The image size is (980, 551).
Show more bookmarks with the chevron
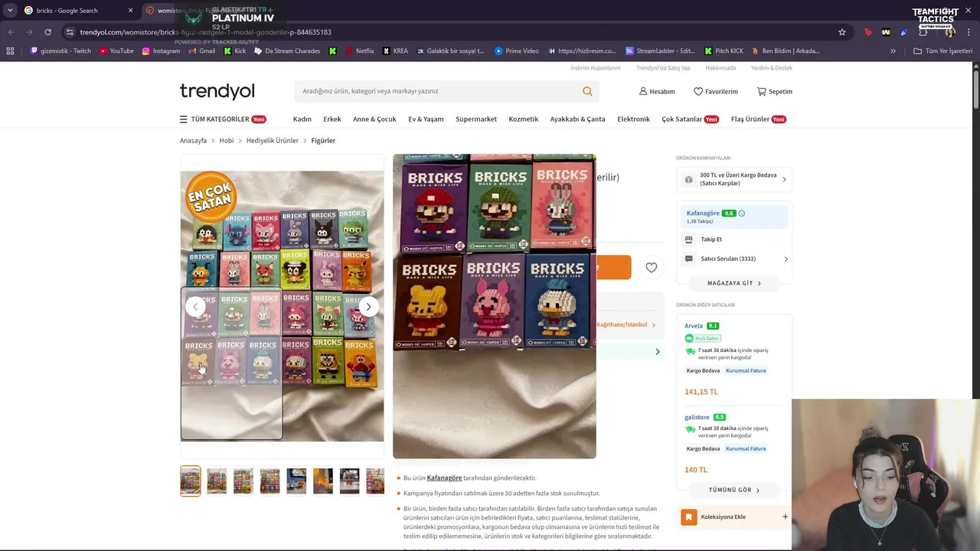893,51
